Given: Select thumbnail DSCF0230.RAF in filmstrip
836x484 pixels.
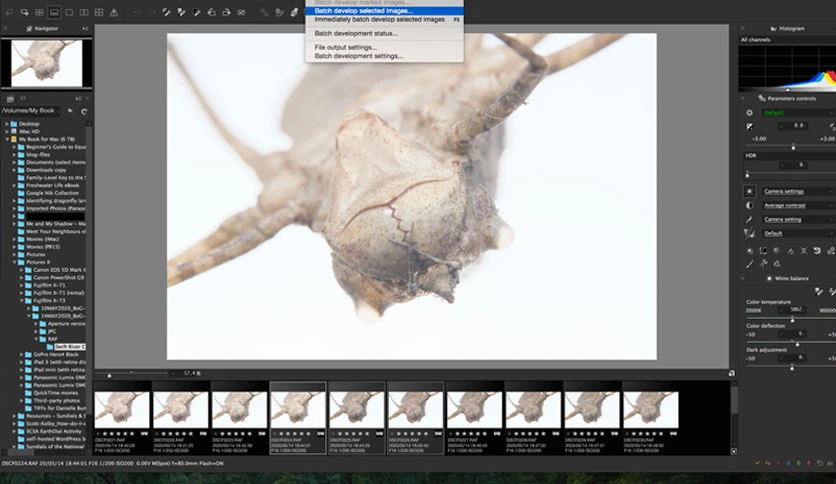Looking at the screenshot, I should tap(650, 418).
